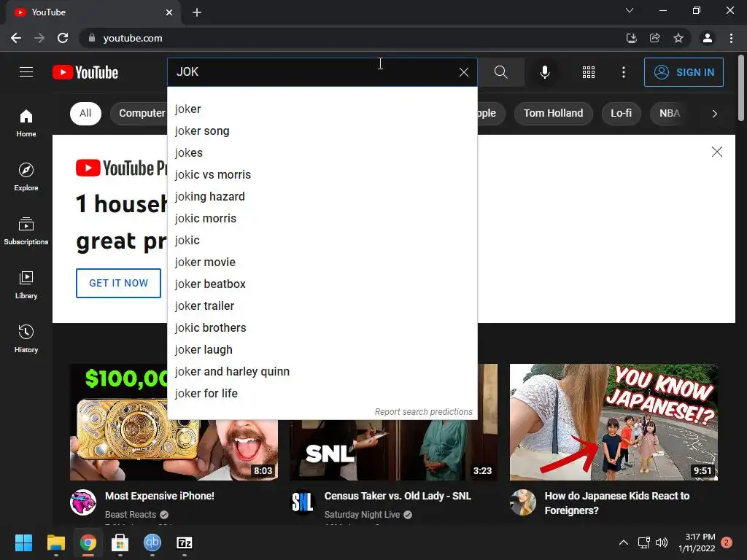Screen dimensions: 747x560
Task: Open File Explorer from the taskbar
Action: click(55, 542)
